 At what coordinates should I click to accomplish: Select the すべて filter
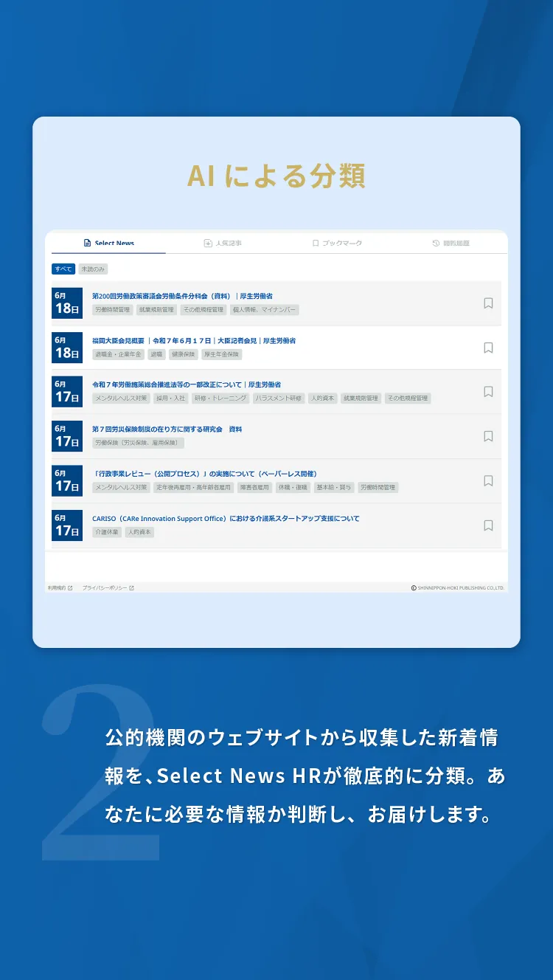(63, 269)
